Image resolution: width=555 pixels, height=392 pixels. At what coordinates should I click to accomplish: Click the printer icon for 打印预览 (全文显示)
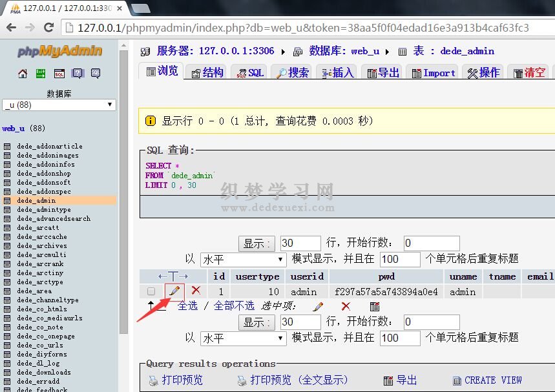point(242,380)
